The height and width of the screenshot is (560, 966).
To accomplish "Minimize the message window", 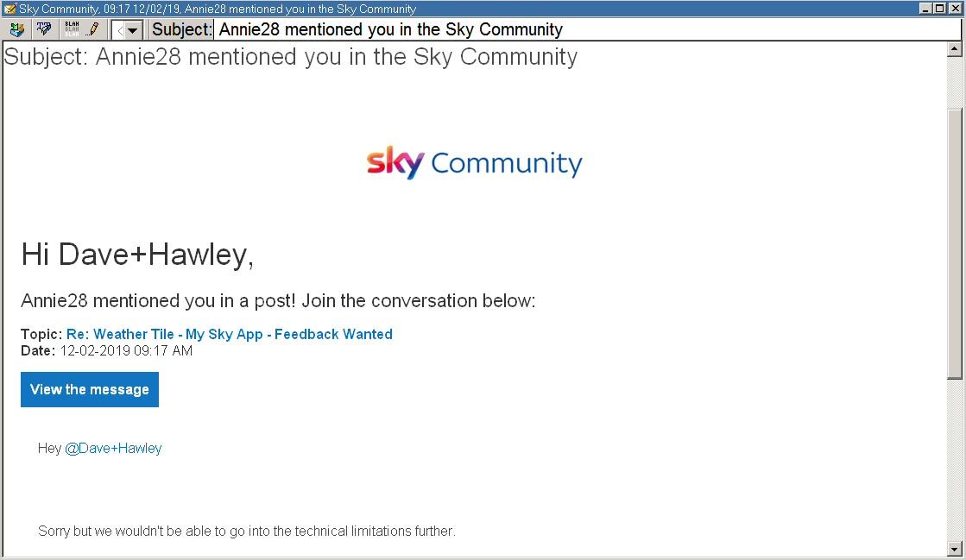I will point(925,9).
